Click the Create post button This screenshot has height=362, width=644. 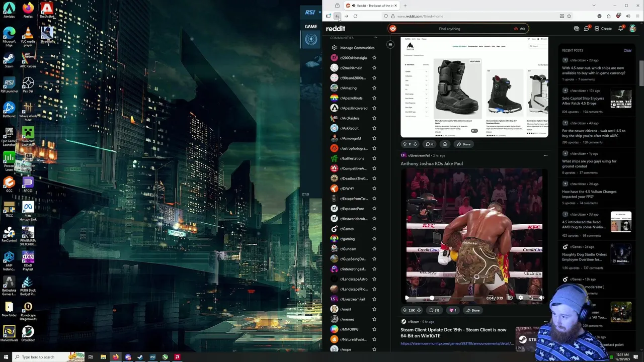point(603,29)
